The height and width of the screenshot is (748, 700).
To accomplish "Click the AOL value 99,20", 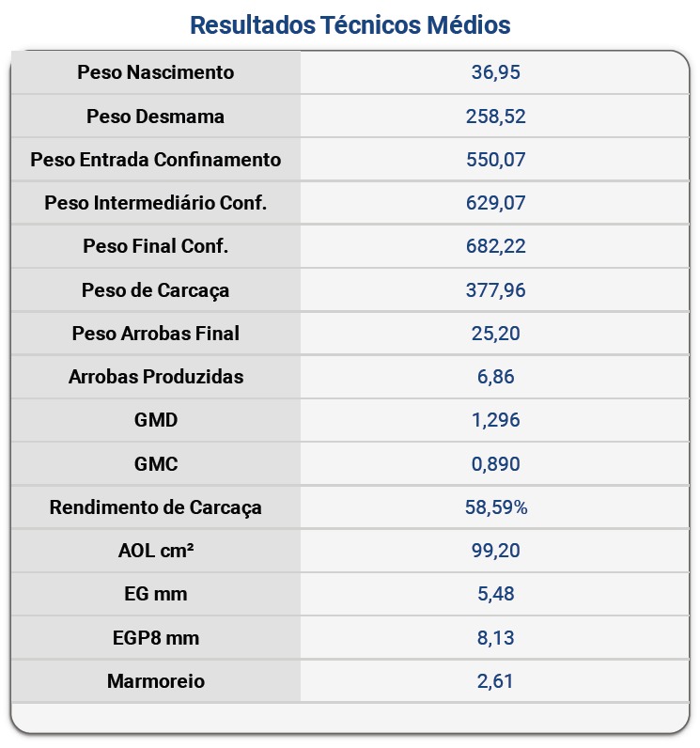I will pyautogui.click(x=495, y=551).
